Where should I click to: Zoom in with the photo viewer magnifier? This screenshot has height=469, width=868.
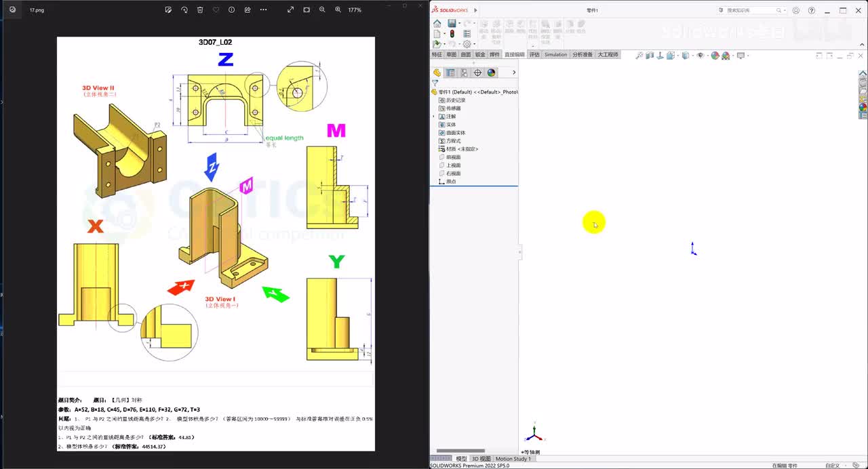(x=338, y=10)
